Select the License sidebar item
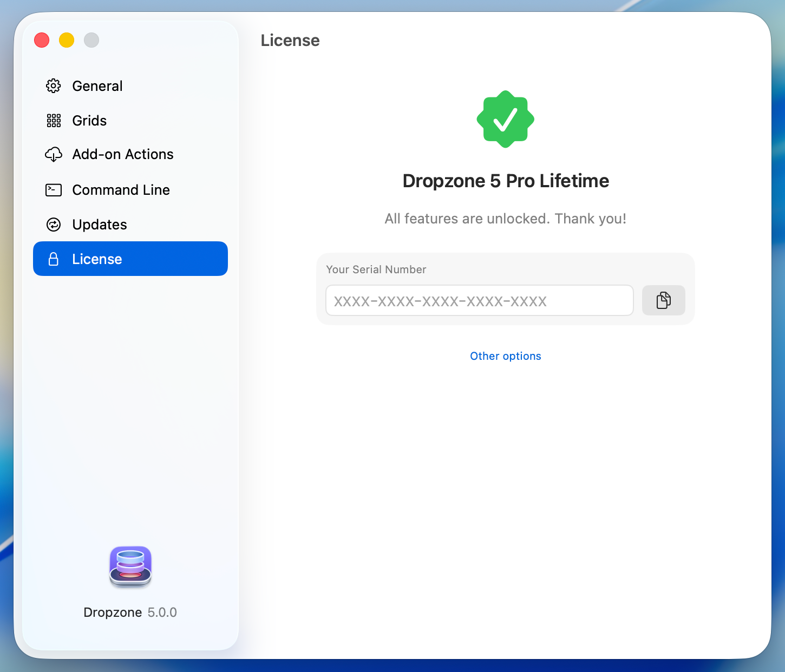 (130, 259)
